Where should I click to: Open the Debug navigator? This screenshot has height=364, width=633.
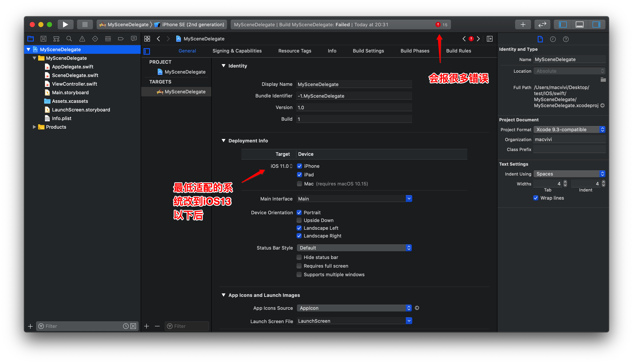108,39
